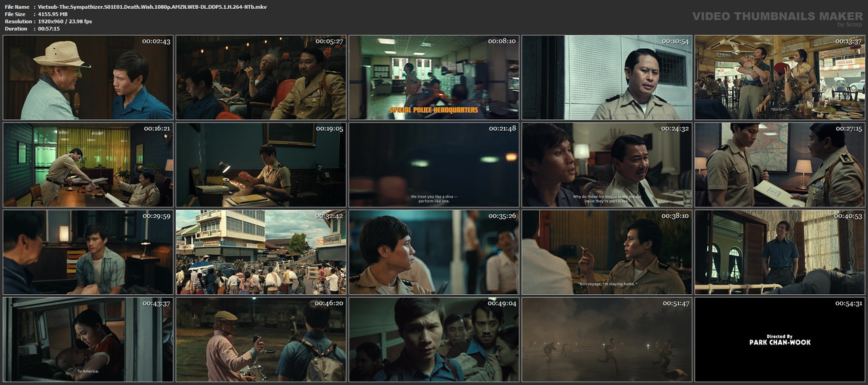Open the Special Police Headquarters thumbnail at 00:08:10

pyautogui.click(x=434, y=77)
